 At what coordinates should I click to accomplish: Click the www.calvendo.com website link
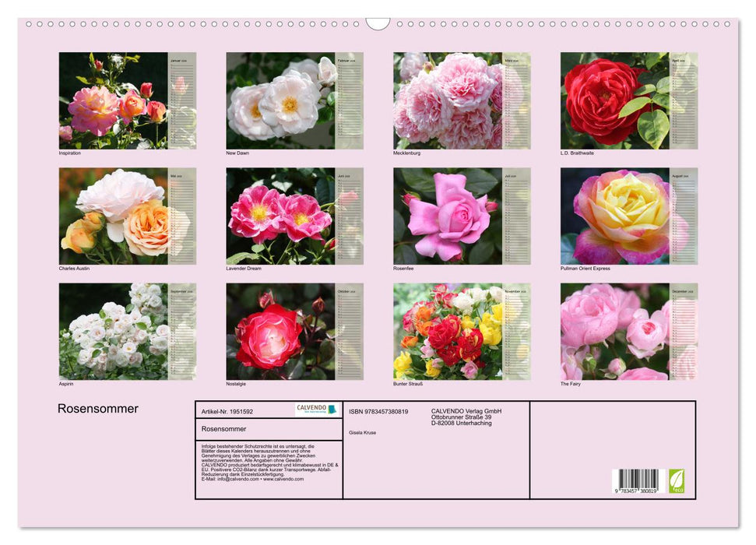281,479
